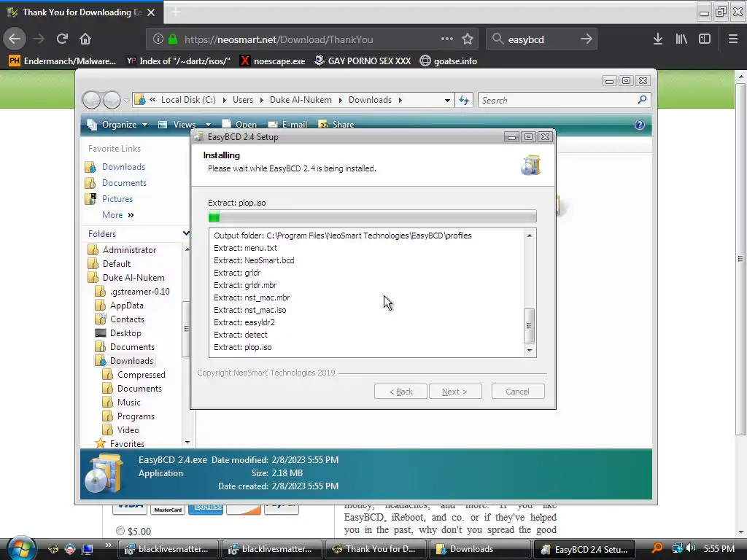Open goatse.info bookmark
747x560 pixels.
tap(448, 61)
